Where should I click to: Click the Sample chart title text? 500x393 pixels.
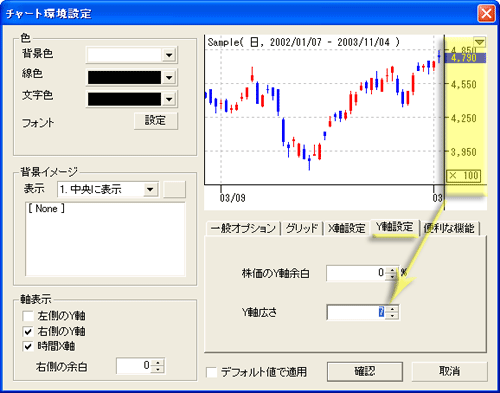click(303, 42)
